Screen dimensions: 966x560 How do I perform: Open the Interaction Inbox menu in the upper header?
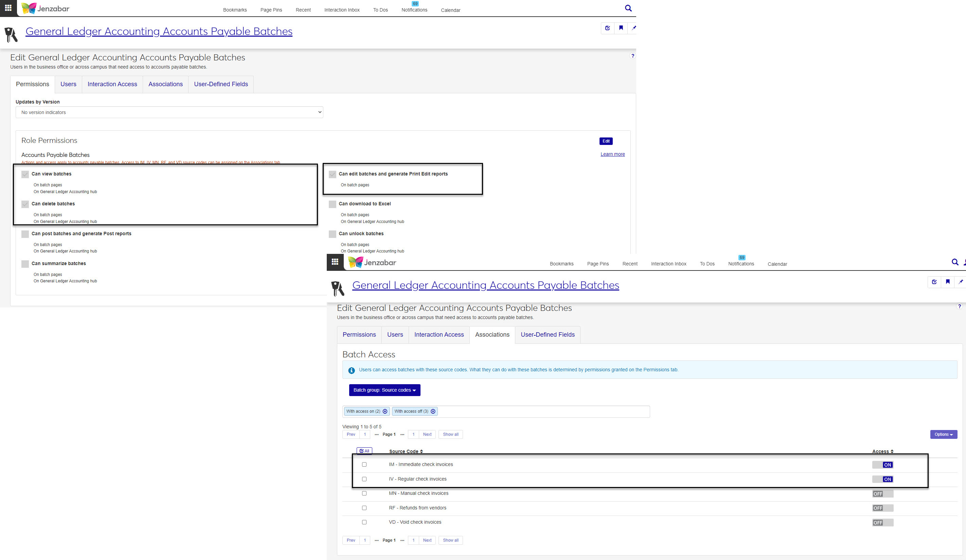[342, 10]
